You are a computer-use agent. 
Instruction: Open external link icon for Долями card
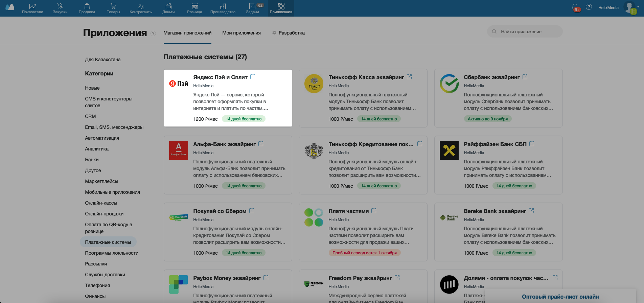555,278
